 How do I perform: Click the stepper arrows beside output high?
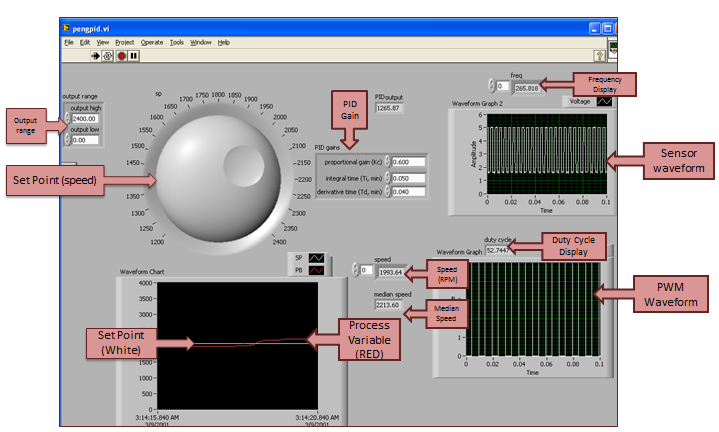tap(68, 118)
